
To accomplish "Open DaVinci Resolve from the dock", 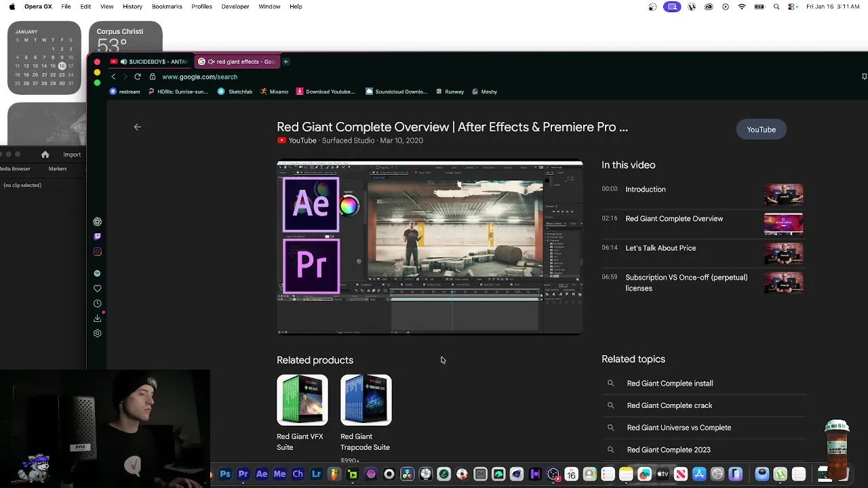I will point(408,474).
